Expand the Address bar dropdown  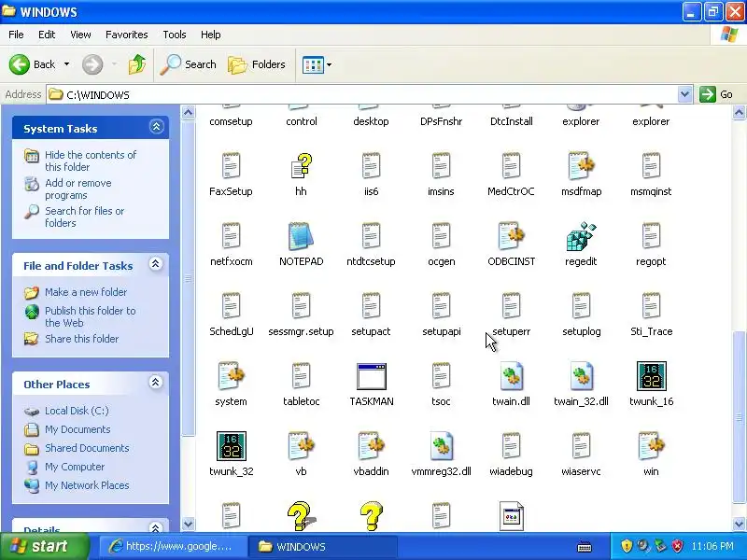pyautogui.click(x=684, y=94)
